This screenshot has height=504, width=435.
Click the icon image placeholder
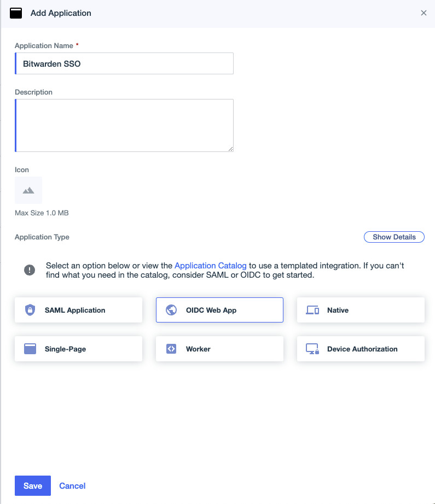point(28,190)
